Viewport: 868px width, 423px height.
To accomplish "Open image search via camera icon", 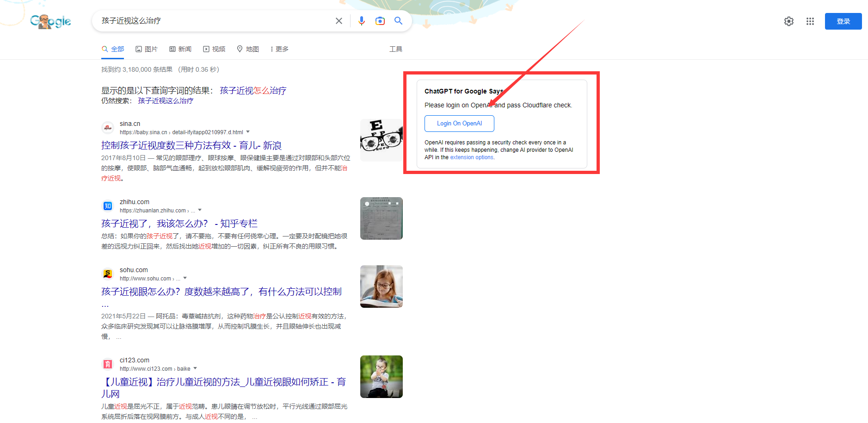I will [x=380, y=21].
